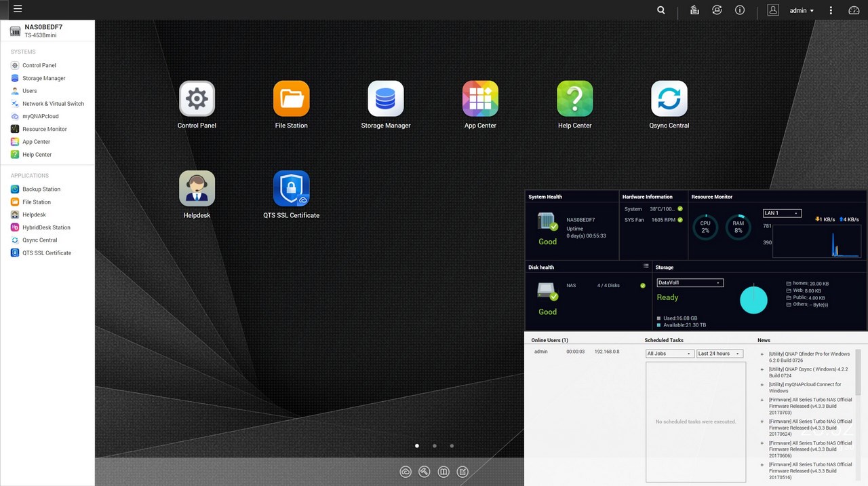Open sidebar Qsync Central entry
The image size is (868, 486).
pos(40,240)
